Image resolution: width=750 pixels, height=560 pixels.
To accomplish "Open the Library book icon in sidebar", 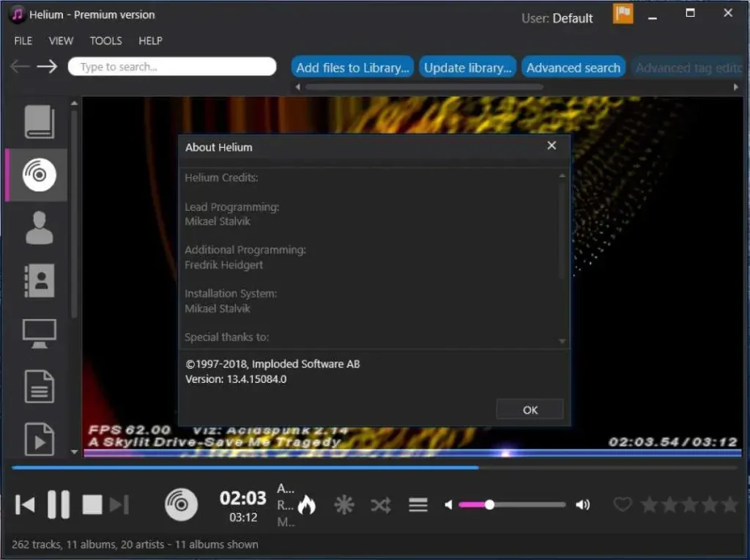I will 40,122.
